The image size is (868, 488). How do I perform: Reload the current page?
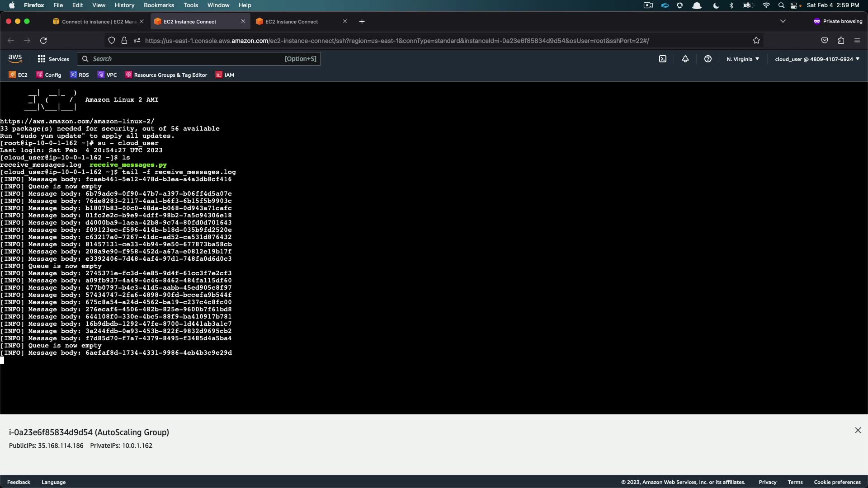(43, 41)
